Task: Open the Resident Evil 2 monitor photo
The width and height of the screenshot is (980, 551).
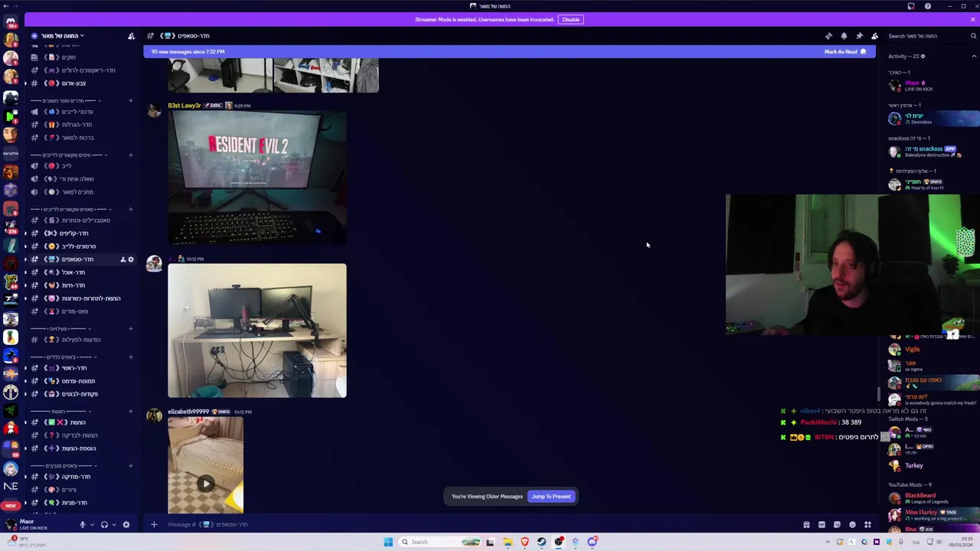Action: pos(257,178)
